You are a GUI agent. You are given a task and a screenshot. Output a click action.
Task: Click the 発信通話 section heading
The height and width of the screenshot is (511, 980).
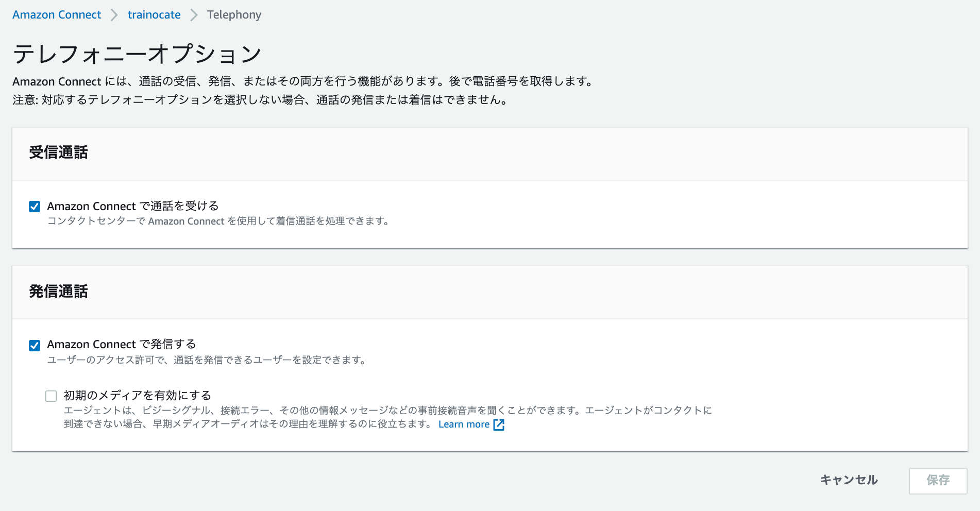58,292
